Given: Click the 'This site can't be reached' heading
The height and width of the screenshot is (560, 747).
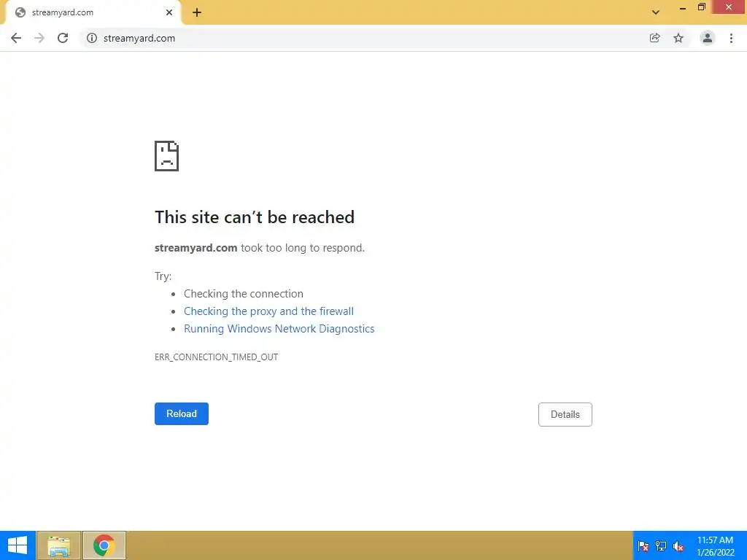Looking at the screenshot, I should [255, 217].
